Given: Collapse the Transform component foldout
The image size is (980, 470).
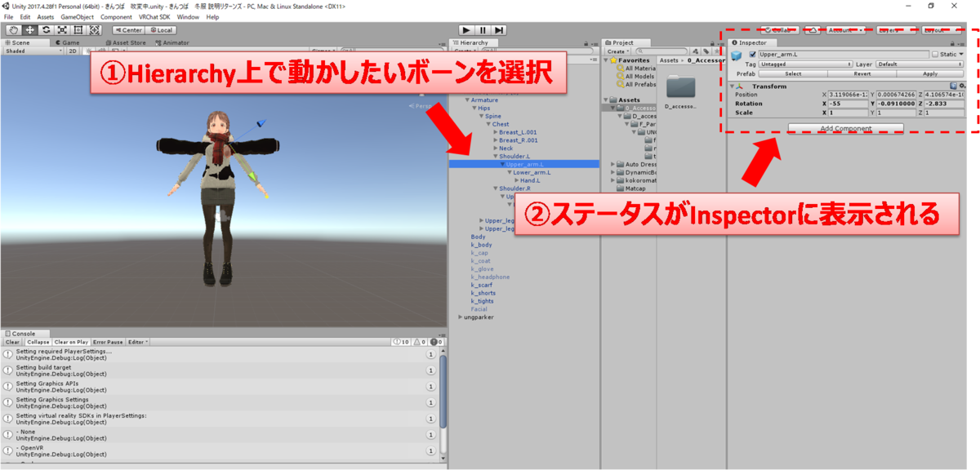Looking at the screenshot, I should [x=733, y=86].
